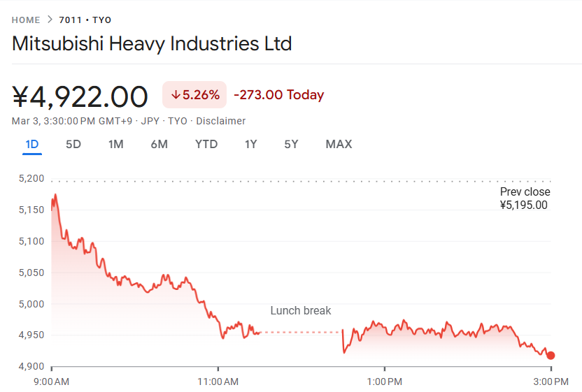Switch to the 1M time range
This screenshot has width=582, height=392.
(115, 145)
